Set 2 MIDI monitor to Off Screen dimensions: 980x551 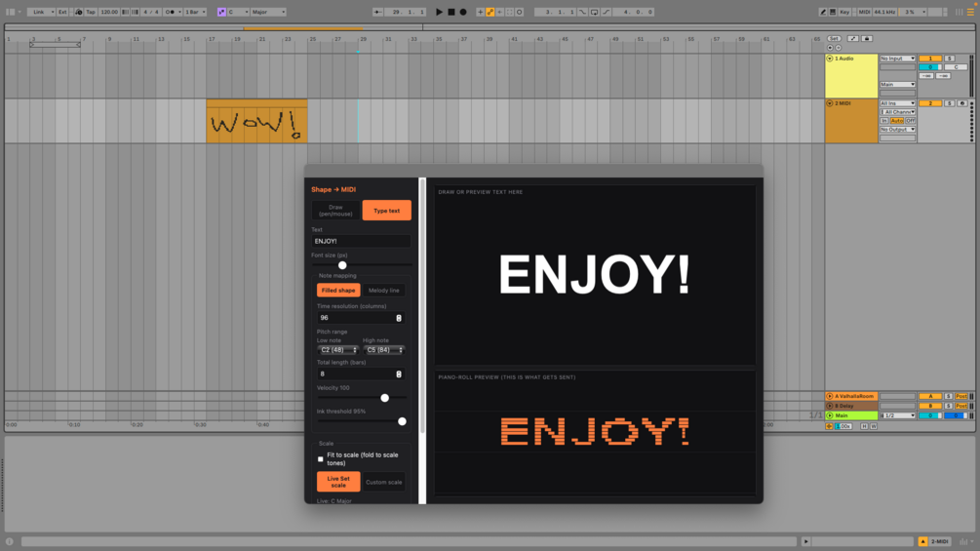[910, 121]
